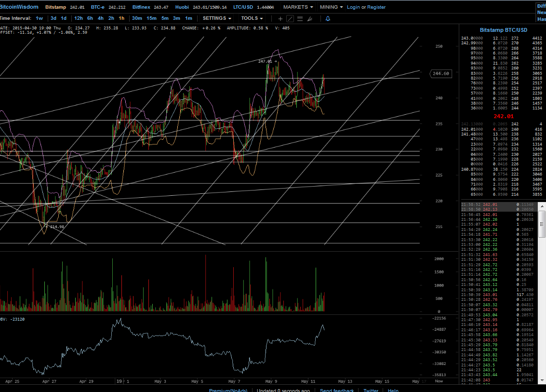Viewport: 546px width, 392px height.
Task: Click the 244.60 price marker on axis
Action: pyautogui.click(x=441, y=73)
